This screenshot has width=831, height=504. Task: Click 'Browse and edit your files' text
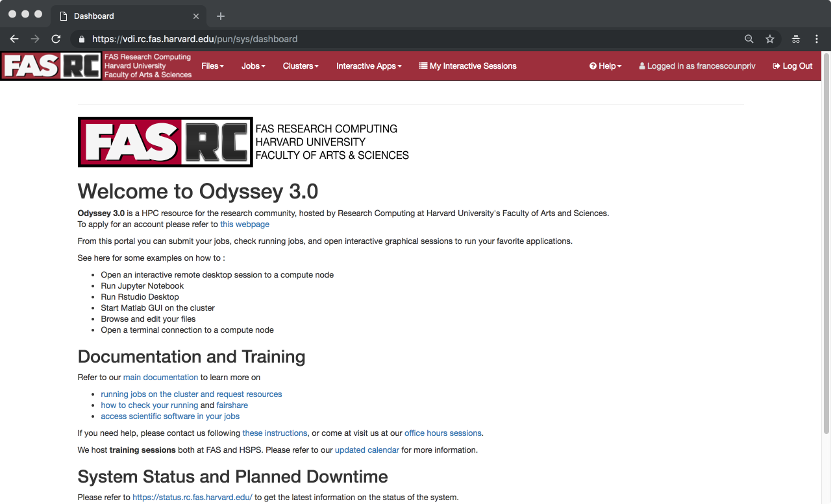[x=148, y=319]
